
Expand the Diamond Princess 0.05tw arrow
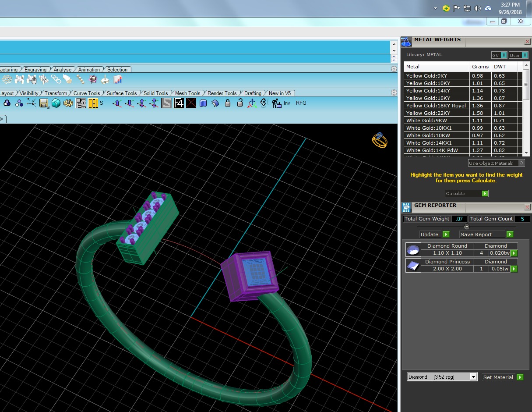point(514,269)
